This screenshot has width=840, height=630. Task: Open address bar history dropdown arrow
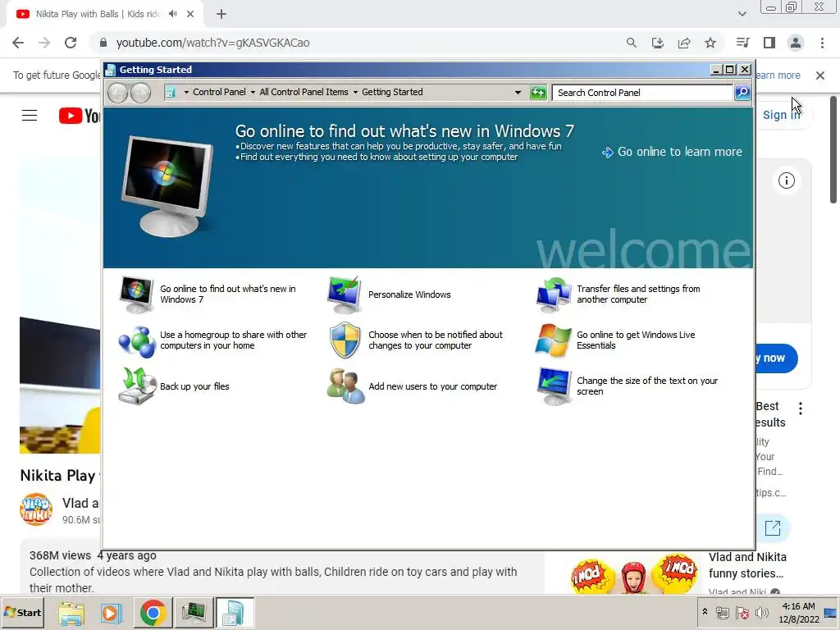coord(518,92)
